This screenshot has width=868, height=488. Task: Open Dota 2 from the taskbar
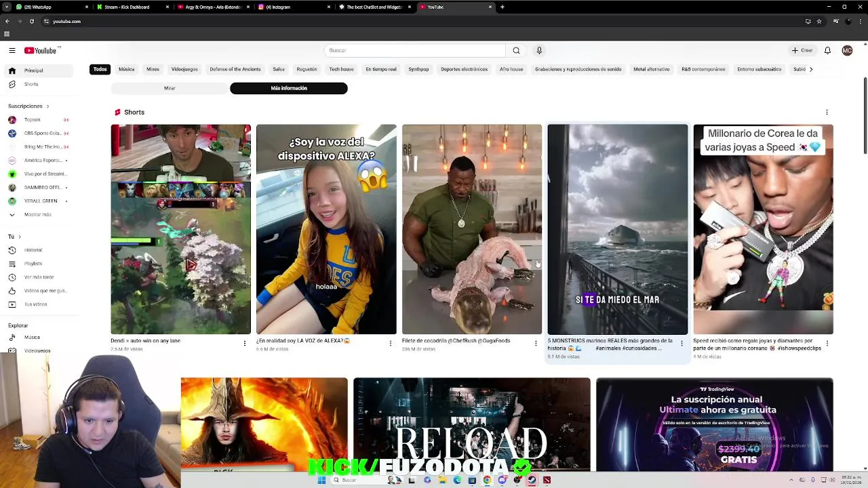click(x=547, y=480)
